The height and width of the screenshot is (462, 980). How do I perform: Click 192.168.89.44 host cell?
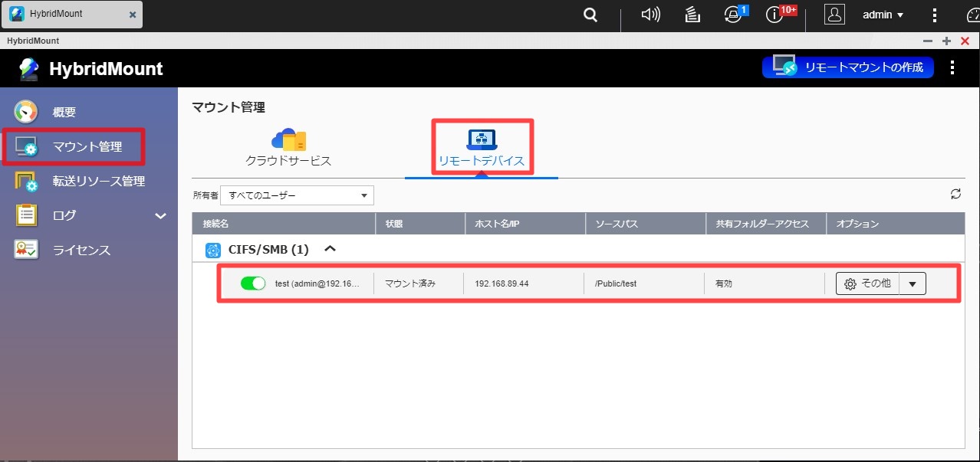pyautogui.click(x=502, y=283)
